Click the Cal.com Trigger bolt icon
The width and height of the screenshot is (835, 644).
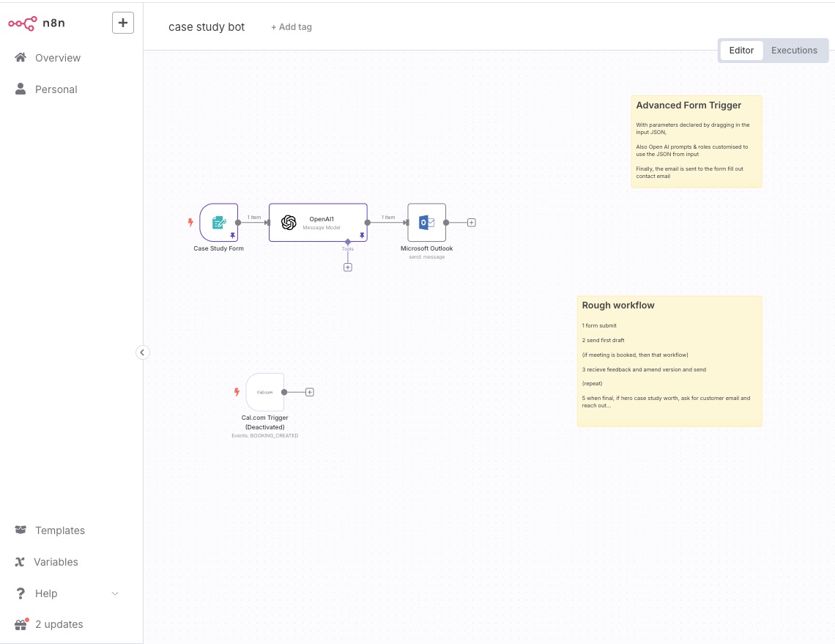point(237,392)
